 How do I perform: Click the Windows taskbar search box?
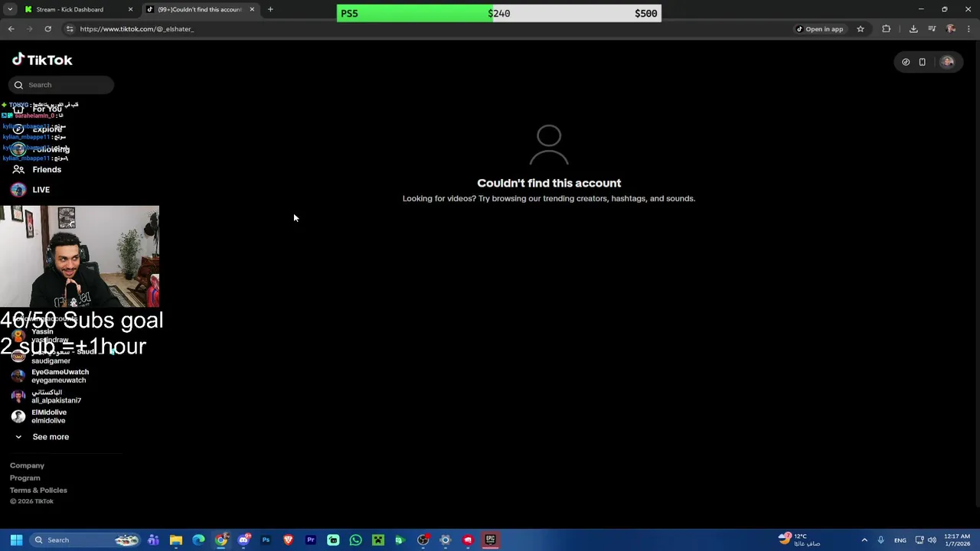click(x=84, y=540)
